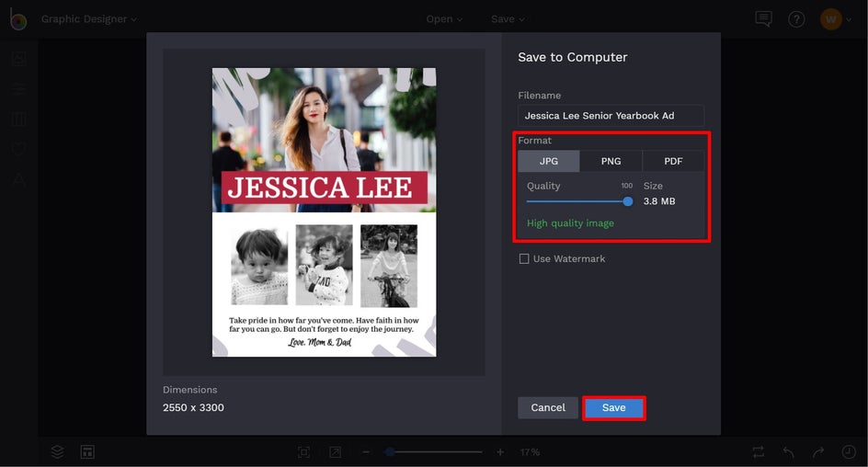Click the '2550 x 3300' dimensions text
The height and width of the screenshot is (467, 868).
coord(193,408)
